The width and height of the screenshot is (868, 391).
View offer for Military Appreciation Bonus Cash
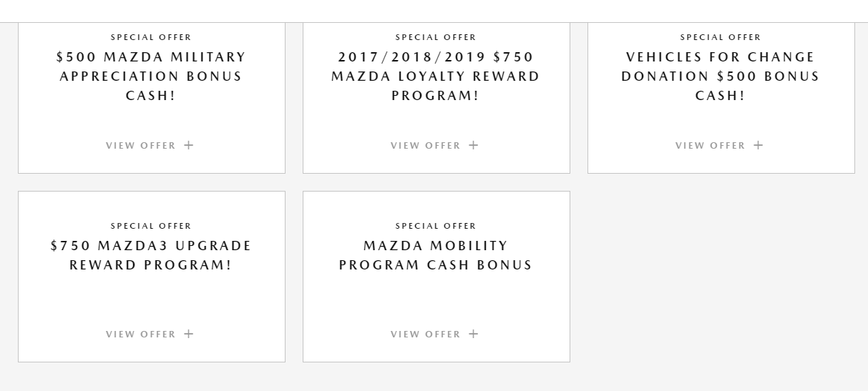pyautogui.click(x=141, y=145)
